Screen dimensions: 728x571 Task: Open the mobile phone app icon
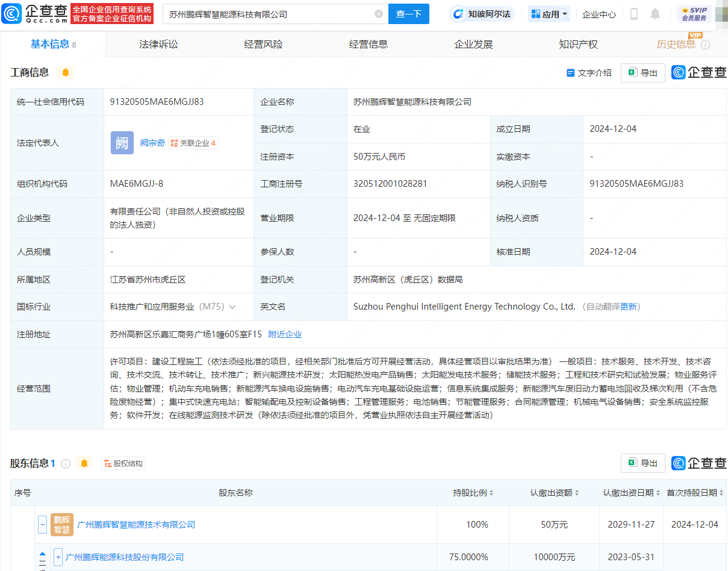pos(634,14)
